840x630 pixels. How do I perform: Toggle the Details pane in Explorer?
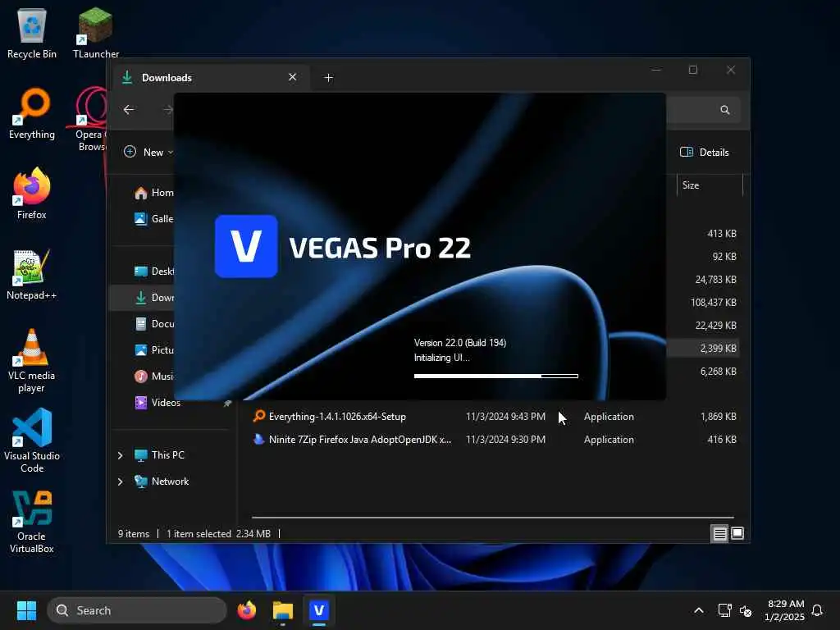(x=705, y=152)
